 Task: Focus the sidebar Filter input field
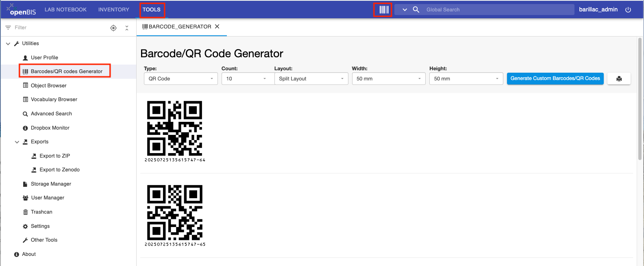pos(59,28)
